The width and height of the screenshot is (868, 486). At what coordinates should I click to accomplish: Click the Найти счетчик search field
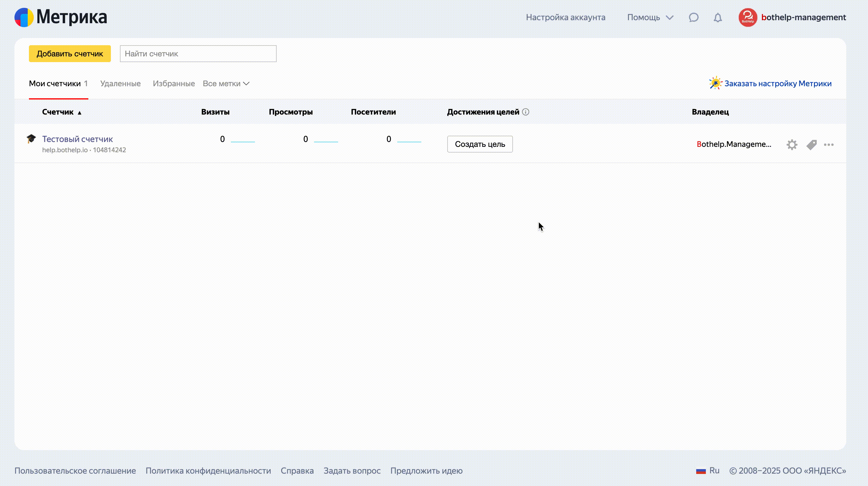coord(198,54)
